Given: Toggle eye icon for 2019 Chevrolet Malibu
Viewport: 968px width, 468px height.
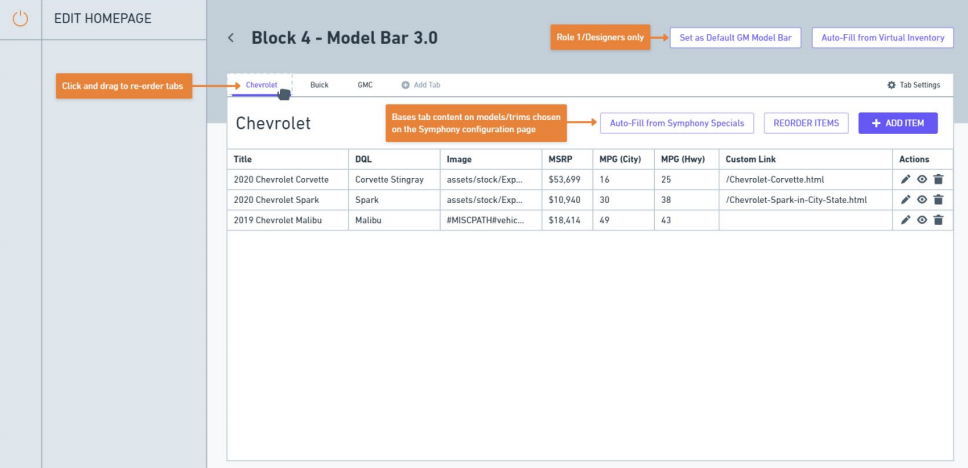Looking at the screenshot, I should pyautogui.click(x=921, y=220).
